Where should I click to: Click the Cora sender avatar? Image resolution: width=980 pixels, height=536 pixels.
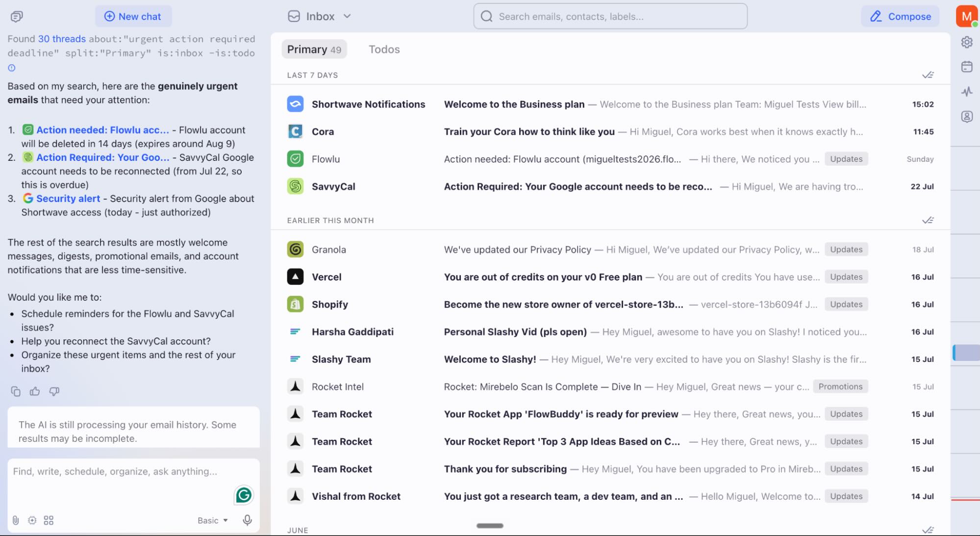(x=295, y=131)
